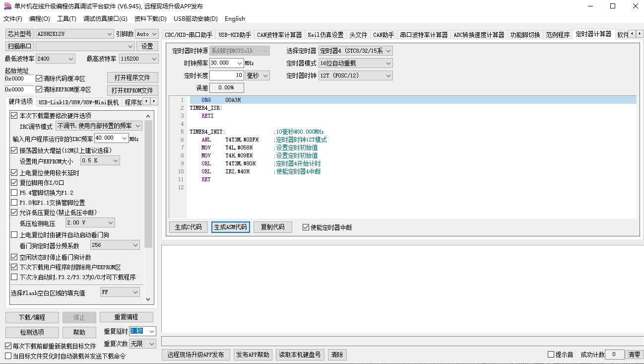Select code line MOV T4L,#058H
The height and width of the screenshot is (364, 644).
412,147
